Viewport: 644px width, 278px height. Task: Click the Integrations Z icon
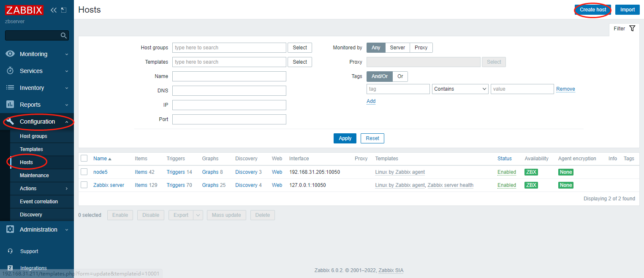click(11, 268)
